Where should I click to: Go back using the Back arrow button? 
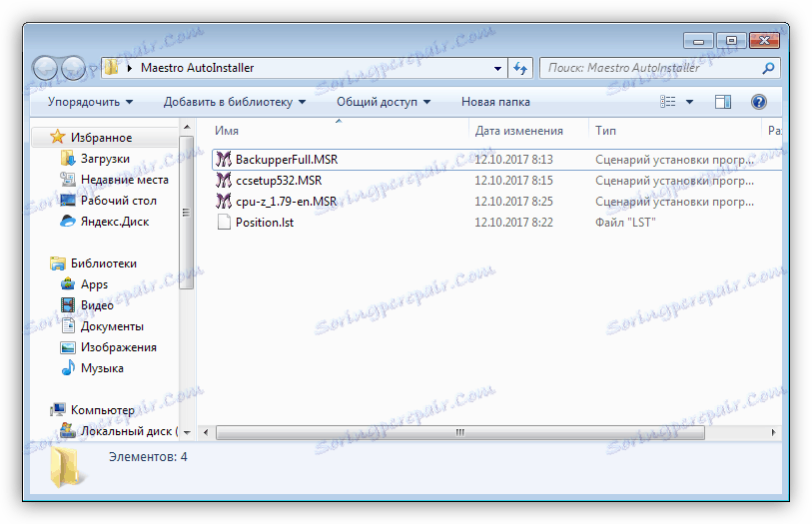45,68
